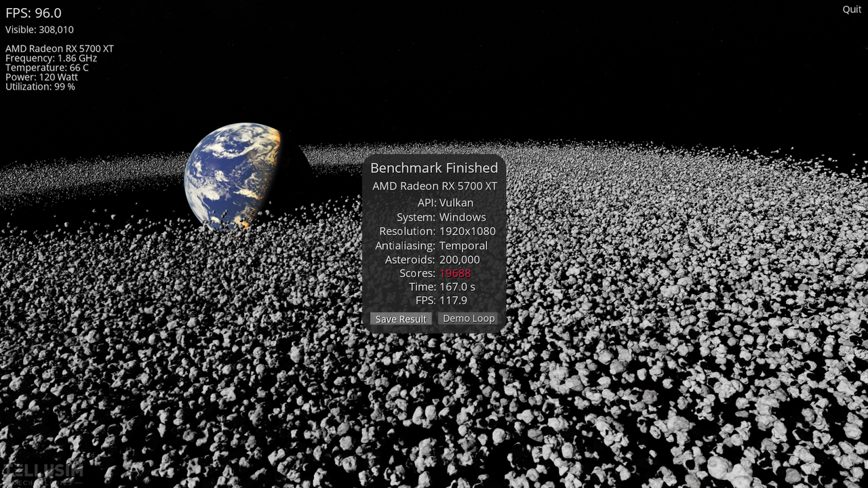Click the Temperature: 66 C readout
Screen dimensions: 868x488
click(47, 68)
